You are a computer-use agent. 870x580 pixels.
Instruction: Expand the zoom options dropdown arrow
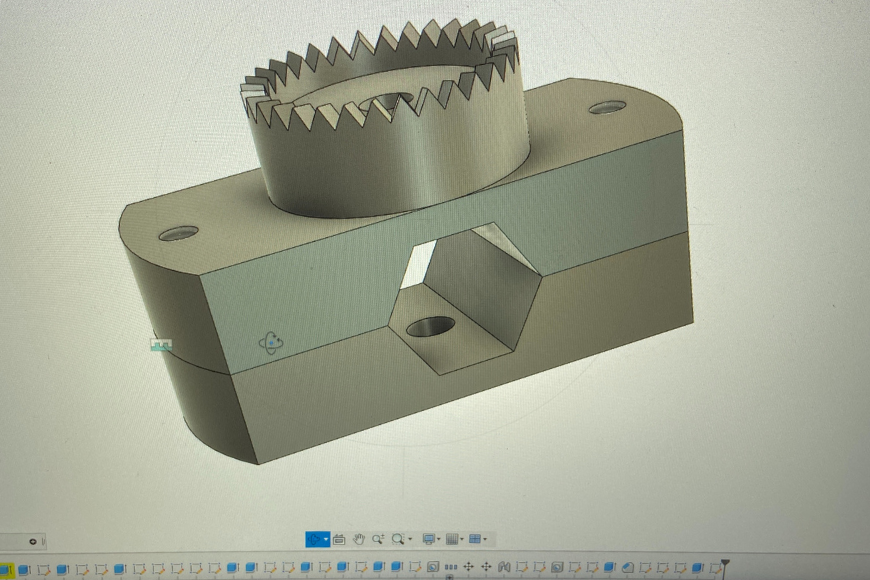click(410, 539)
